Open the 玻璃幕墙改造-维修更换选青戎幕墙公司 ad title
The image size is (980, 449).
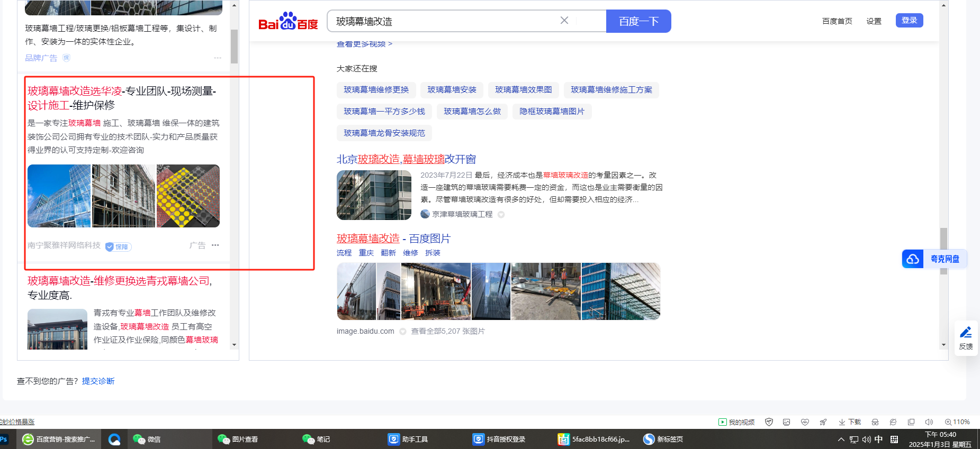point(120,288)
